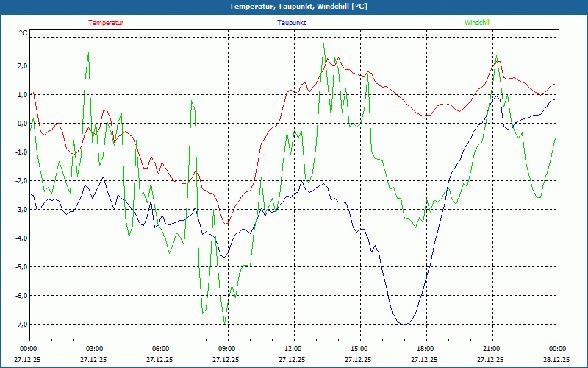
Task: Click the 18:00 time axis label
Action: pos(425,349)
